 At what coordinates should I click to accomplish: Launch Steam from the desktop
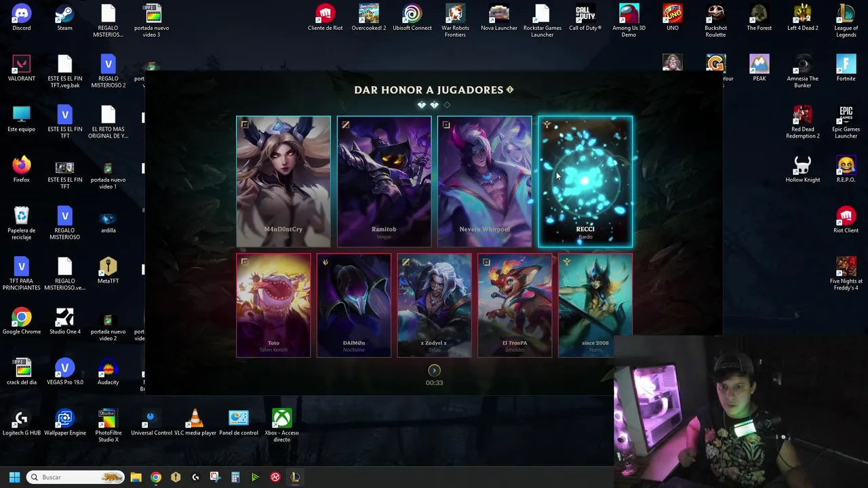click(65, 18)
